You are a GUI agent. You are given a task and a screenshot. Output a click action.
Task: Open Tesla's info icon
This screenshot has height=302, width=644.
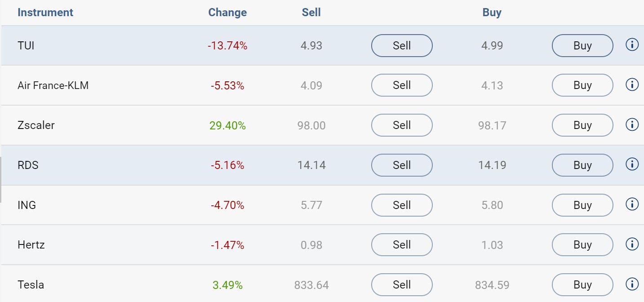tap(632, 284)
